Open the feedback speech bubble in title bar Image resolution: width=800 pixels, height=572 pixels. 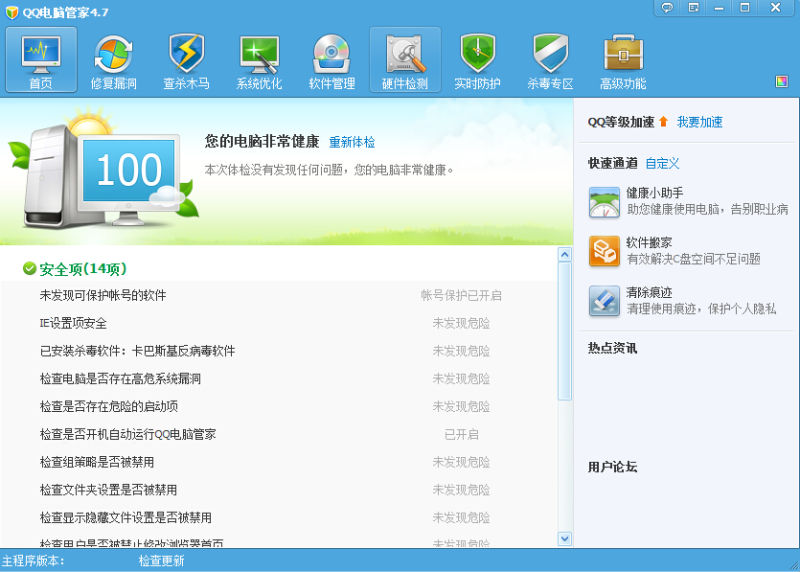[x=668, y=8]
